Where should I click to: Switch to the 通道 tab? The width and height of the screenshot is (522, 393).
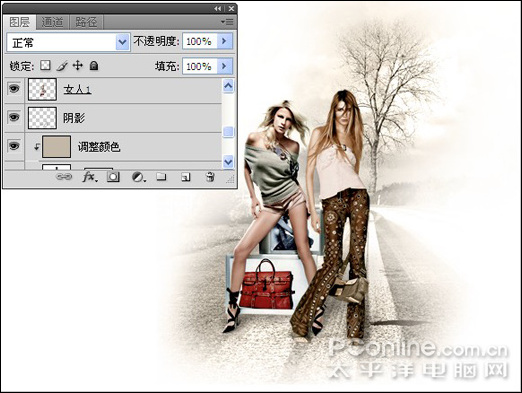(x=52, y=22)
